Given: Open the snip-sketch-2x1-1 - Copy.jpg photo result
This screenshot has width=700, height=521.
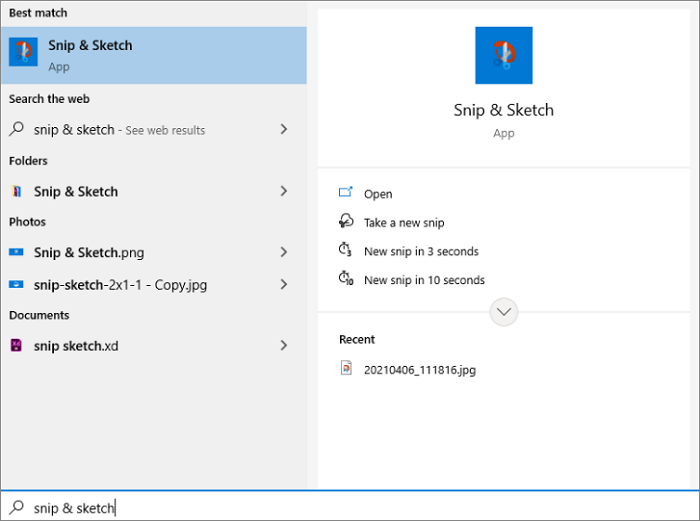Looking at the screenshot, I should (x=120, y=284).
